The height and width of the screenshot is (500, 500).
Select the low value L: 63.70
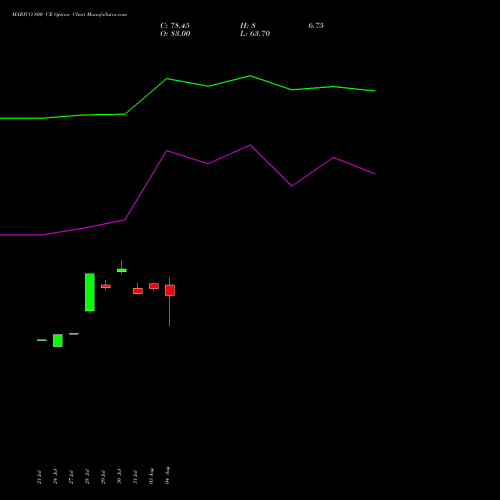point(255,34)
